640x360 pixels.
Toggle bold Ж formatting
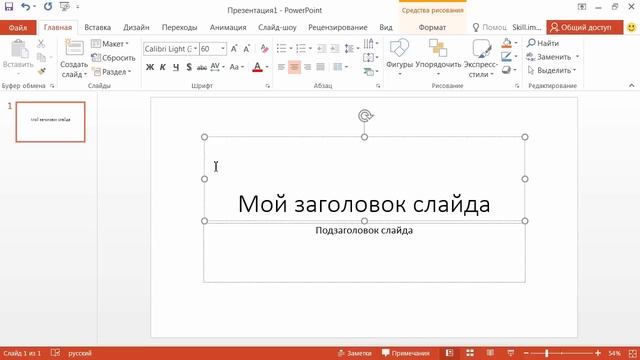150,67
